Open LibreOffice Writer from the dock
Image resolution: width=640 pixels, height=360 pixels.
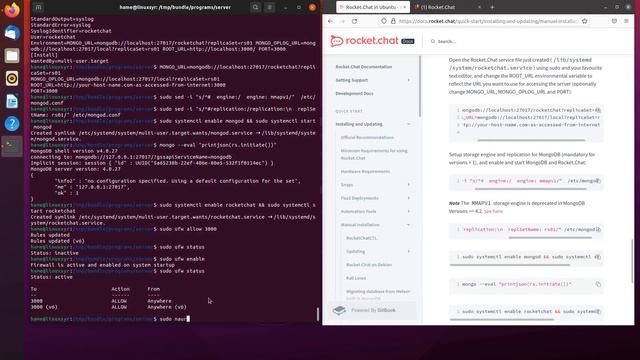(12, 101)
